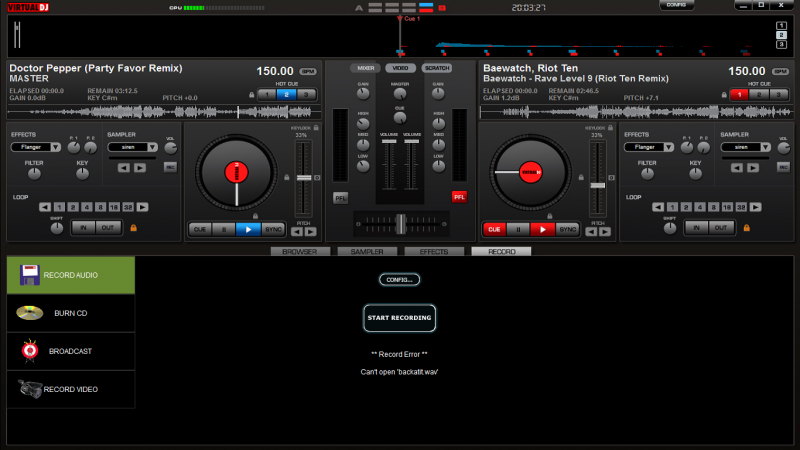The image size is (800, 450).
Task: Next sample arrow on right sampler
Action: 753,167
